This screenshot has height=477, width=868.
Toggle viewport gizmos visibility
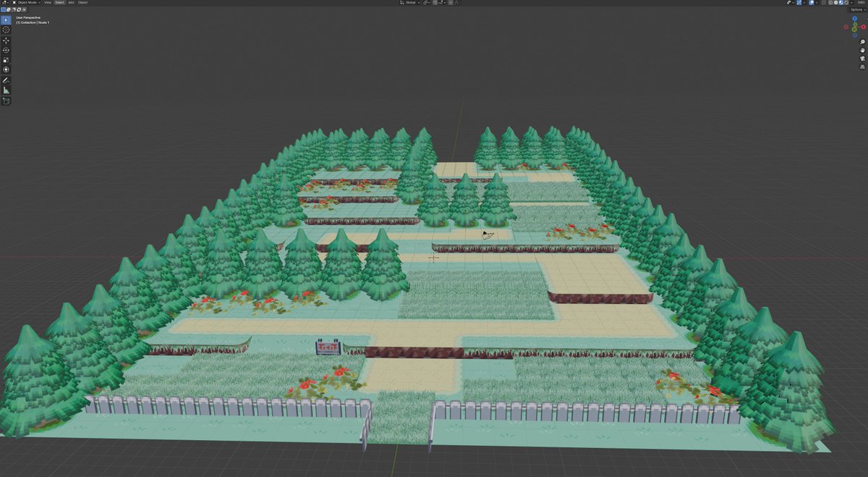799,3
